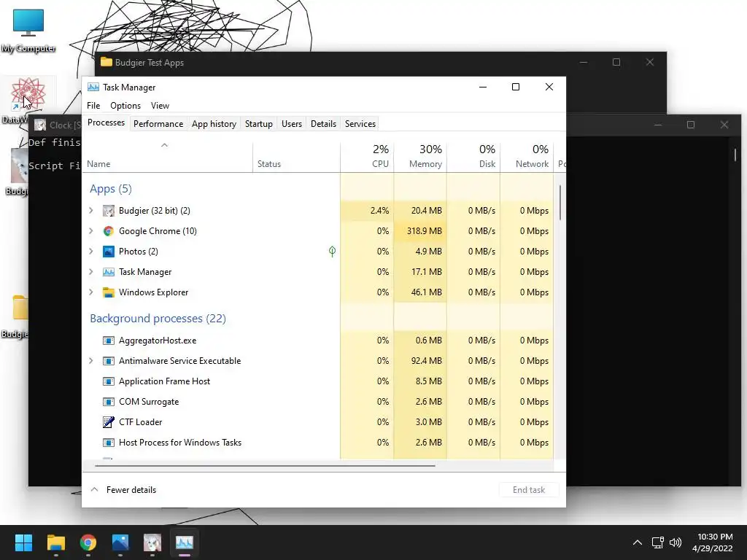The image size is (747, 560).
Task: Click Google Chrome's 318.9 MB memory value
Action: coord(420,231)
